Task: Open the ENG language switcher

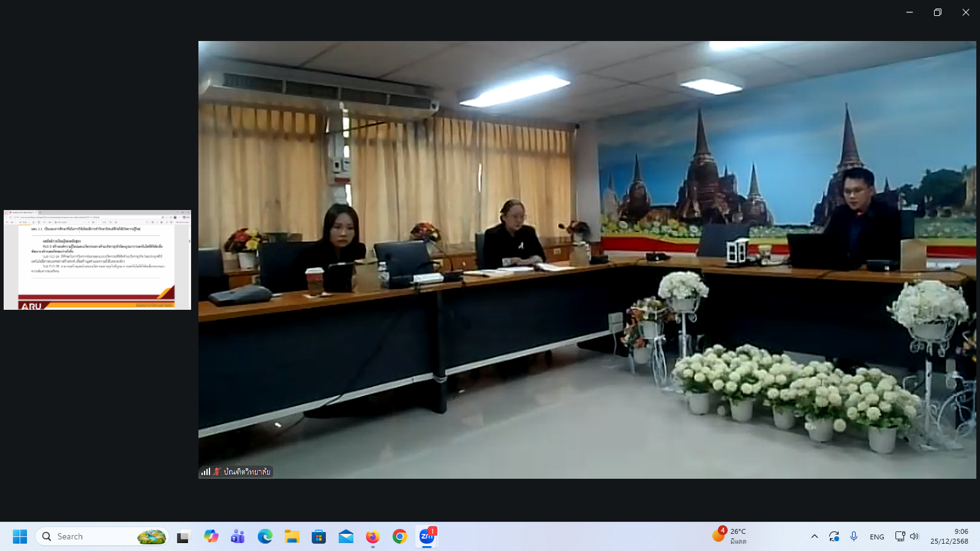Action: point(876,537)
